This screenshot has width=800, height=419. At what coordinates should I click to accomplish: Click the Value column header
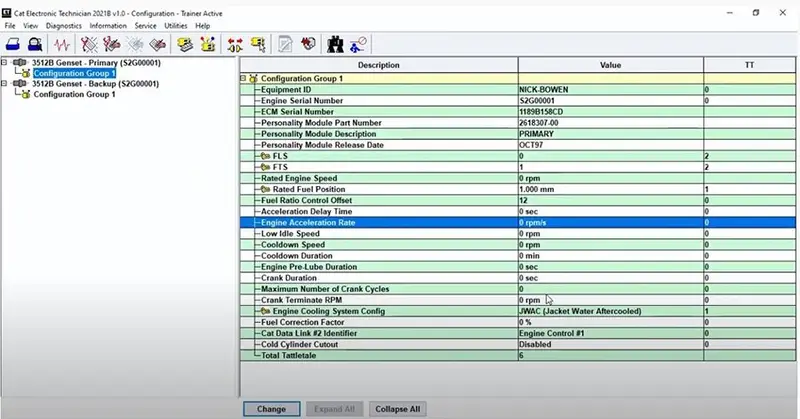(x=611, y=65)
